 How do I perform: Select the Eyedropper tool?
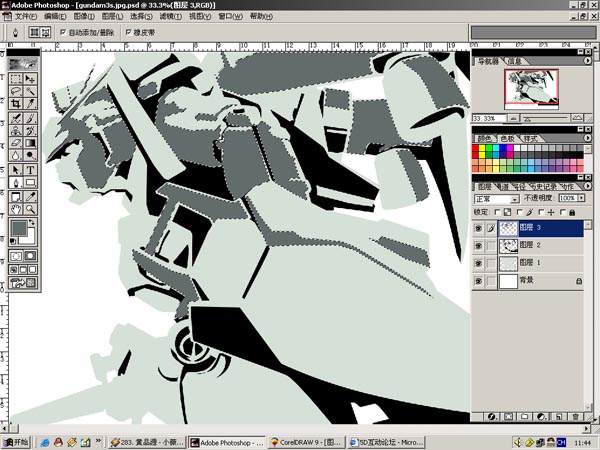tap(30, 197)
